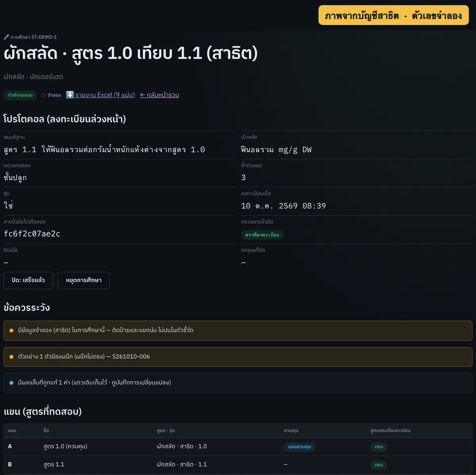Click the orange dot on the ข้อมูลจำลอง warning
This screenshot has width=476, height=475.
click(x=12, y=331)
